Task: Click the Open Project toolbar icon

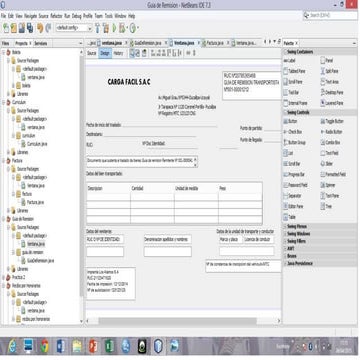Action: pyautogui.click(x=22, y=28)
